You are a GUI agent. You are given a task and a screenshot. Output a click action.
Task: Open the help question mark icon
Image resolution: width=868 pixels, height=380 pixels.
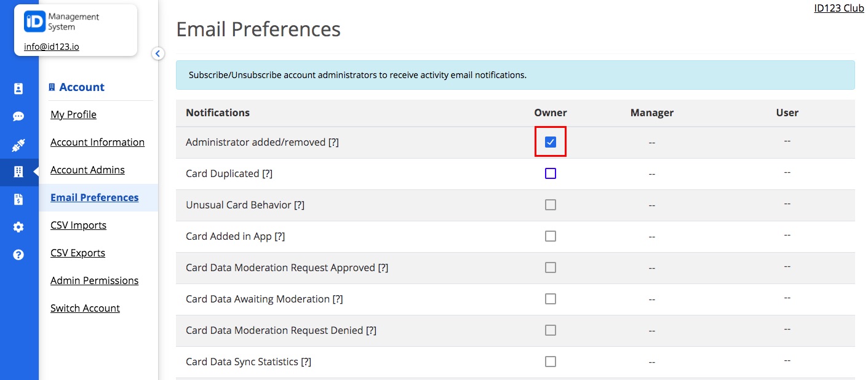click(18, 253)
